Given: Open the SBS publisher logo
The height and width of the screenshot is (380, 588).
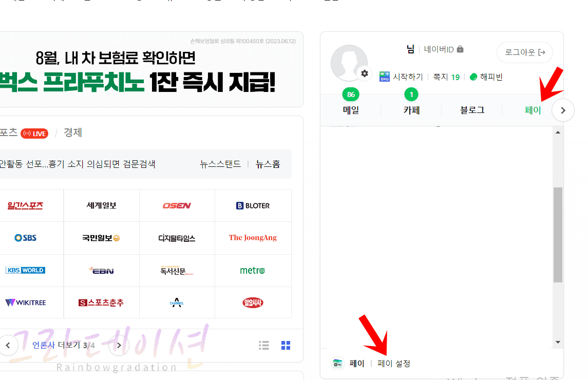Looking at the screenshot, I should pos(26,238).
